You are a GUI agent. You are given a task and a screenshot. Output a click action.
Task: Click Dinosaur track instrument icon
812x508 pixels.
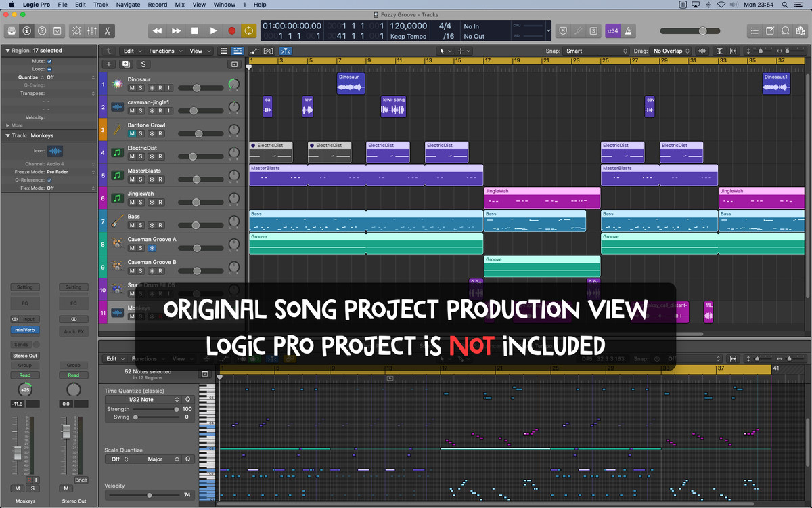point(117,84)
